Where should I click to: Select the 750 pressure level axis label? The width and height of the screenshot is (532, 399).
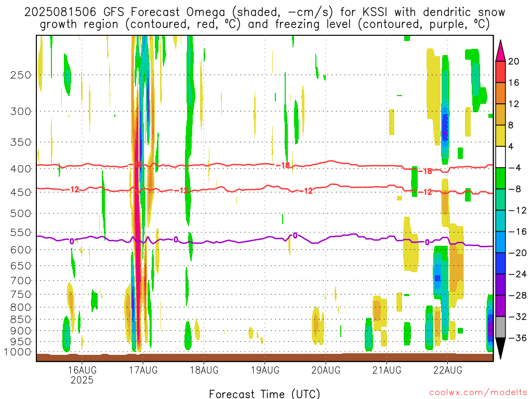[21, 295]
